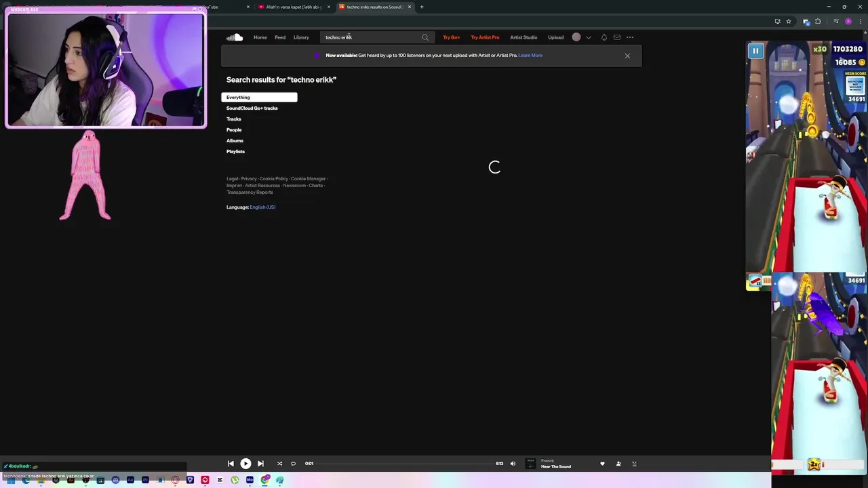Open the Newsroom footer link
Screen dimensions: 868x488
tap(294, 186)
